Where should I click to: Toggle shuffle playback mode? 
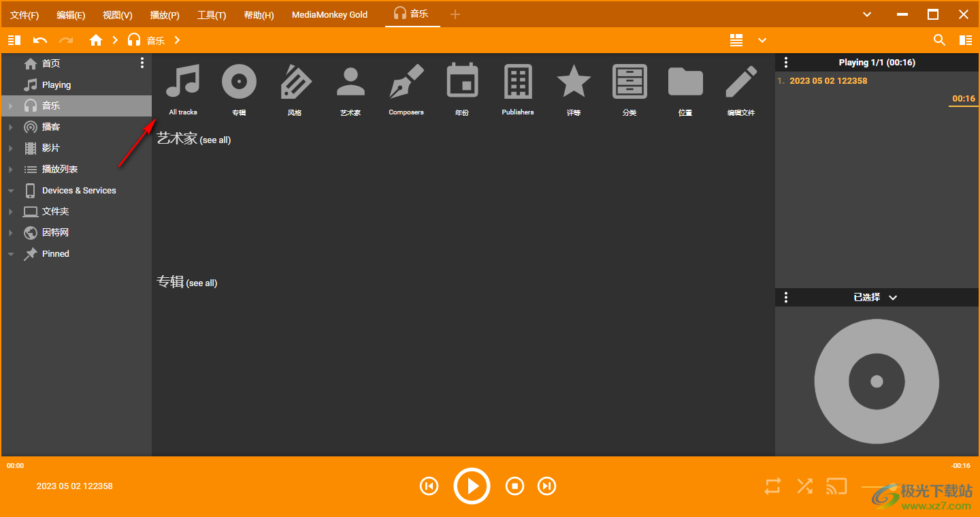pyautogui.click(x=804, y=486)
